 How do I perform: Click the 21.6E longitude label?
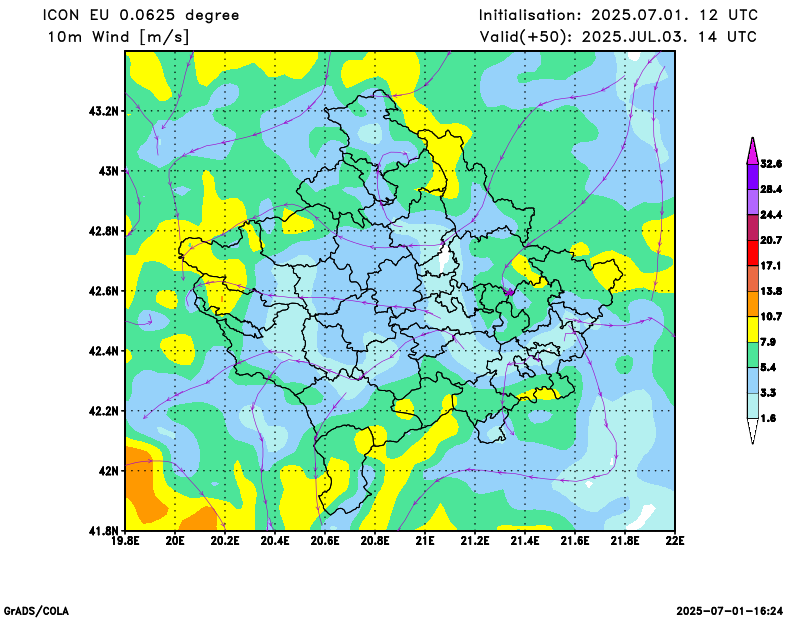(576, 541)
